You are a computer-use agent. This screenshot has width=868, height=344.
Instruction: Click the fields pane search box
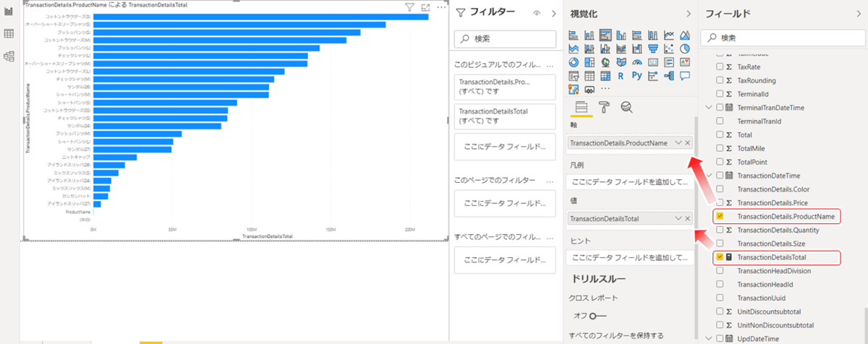(x=782, y=38)
